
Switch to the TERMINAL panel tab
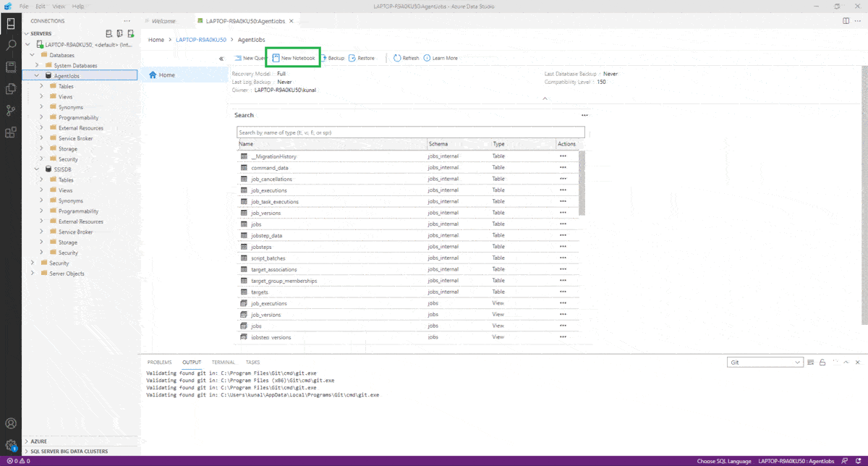click(x=224, y=362)
